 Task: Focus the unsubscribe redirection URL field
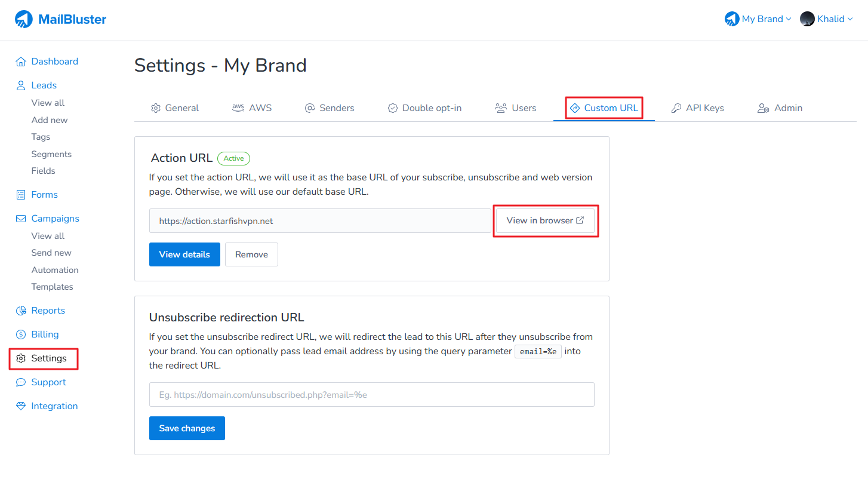pyautogui.click(x=371, y=395)
